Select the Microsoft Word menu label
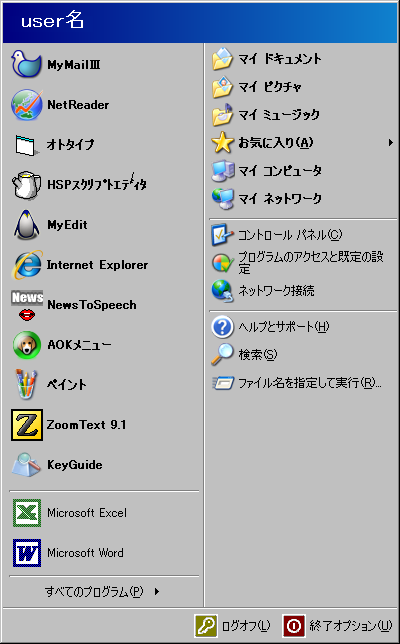 pyautogui.click(x=85, y=553)
